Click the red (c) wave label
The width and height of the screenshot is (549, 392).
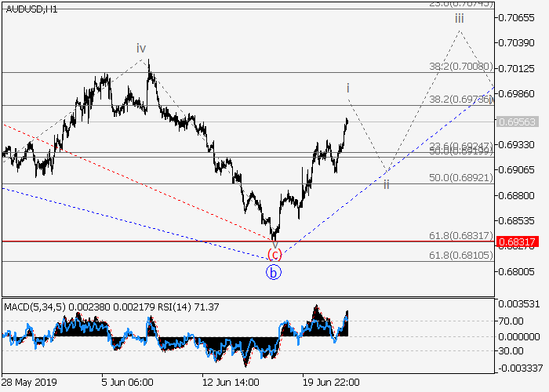click(x=274, y=254)
